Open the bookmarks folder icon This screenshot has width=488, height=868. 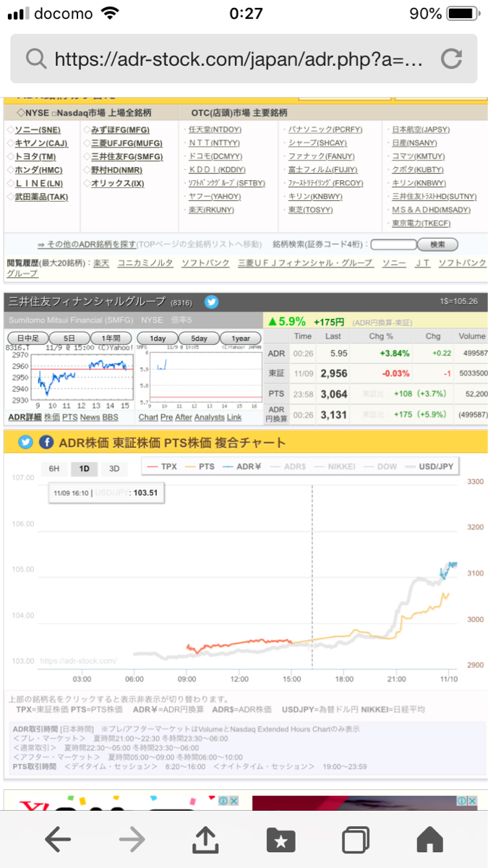(x=281, y=839)
